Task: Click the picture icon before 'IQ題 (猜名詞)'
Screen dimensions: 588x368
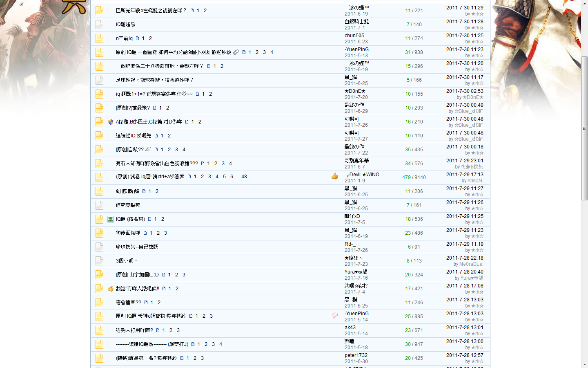Action: click(111, 219)
